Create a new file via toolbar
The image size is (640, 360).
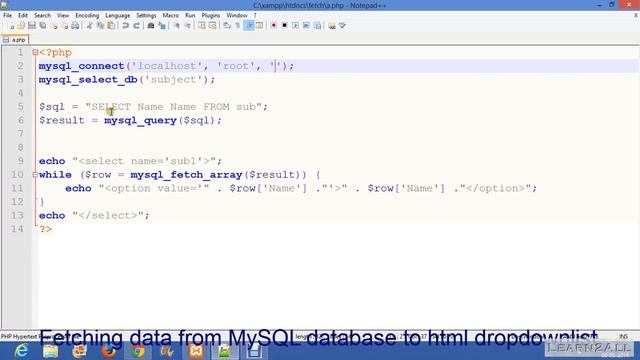coord(11,26)
